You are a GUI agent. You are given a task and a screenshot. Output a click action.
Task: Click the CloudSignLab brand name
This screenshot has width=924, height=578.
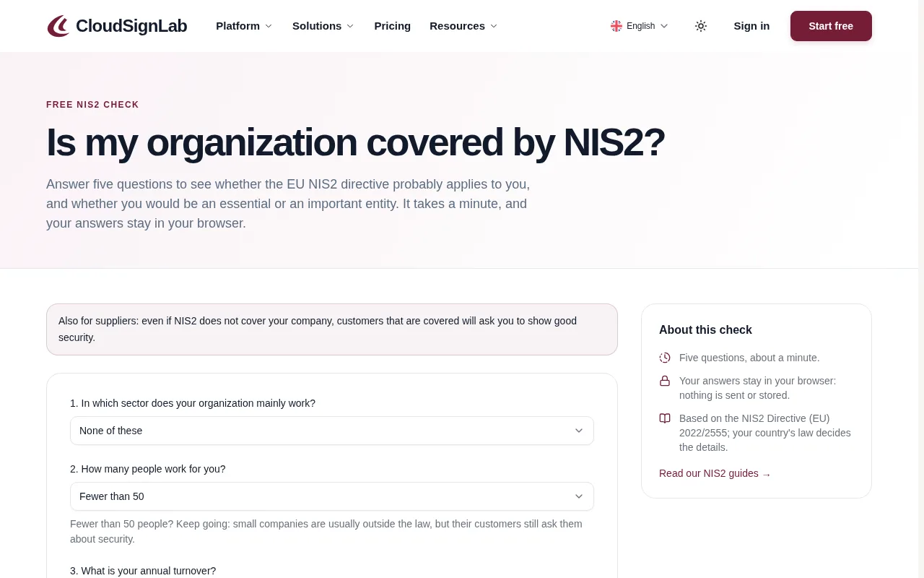(x=131, y=26)
